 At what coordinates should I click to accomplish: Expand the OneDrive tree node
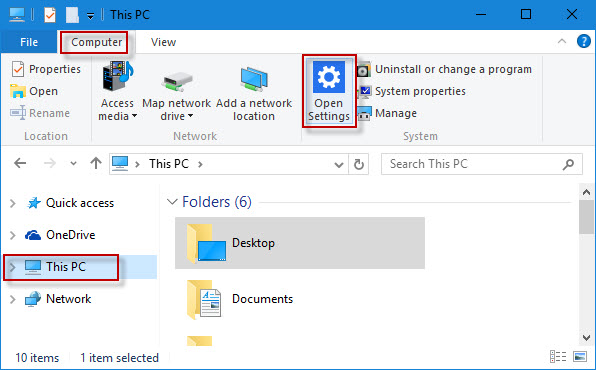(x=13, y=235)
